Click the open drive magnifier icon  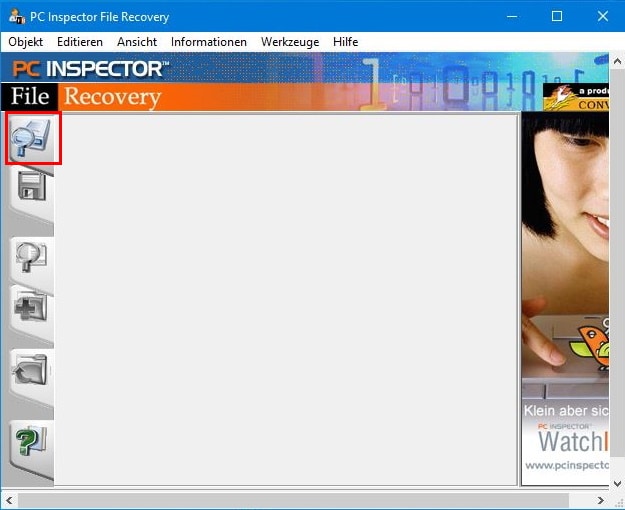(31, 138)
